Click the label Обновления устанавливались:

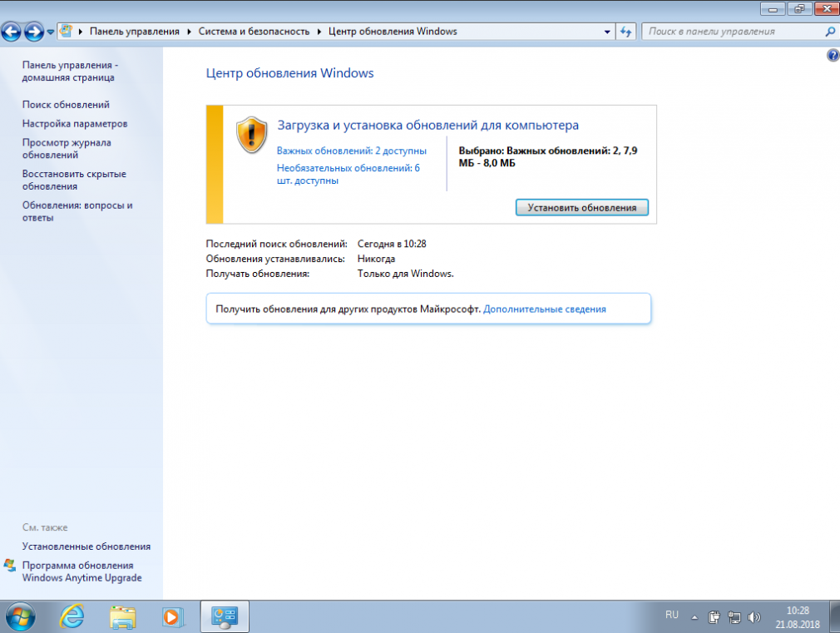(x=275, y=259)
